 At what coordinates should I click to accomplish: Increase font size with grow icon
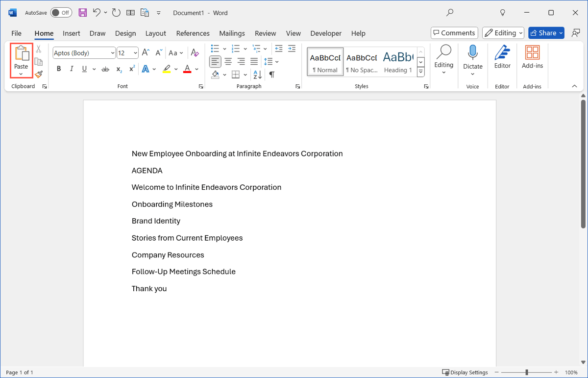tap(146, 53)
